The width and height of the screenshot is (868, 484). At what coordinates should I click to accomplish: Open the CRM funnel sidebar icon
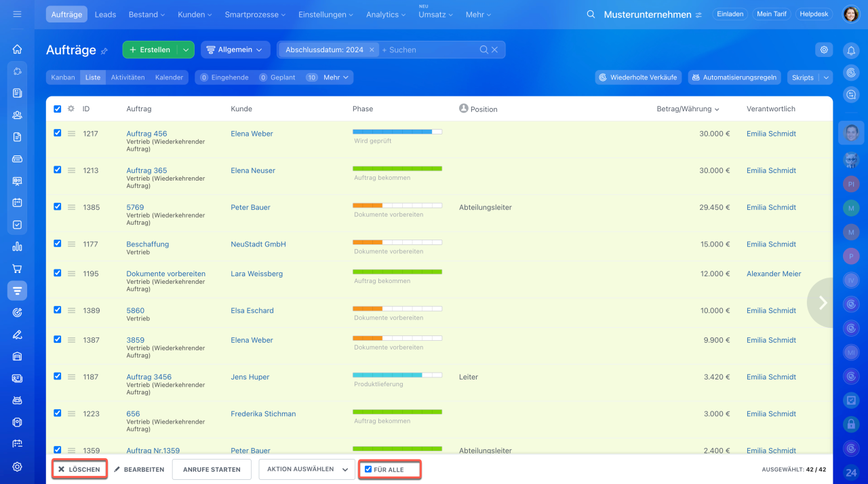(x=17, y=291)
